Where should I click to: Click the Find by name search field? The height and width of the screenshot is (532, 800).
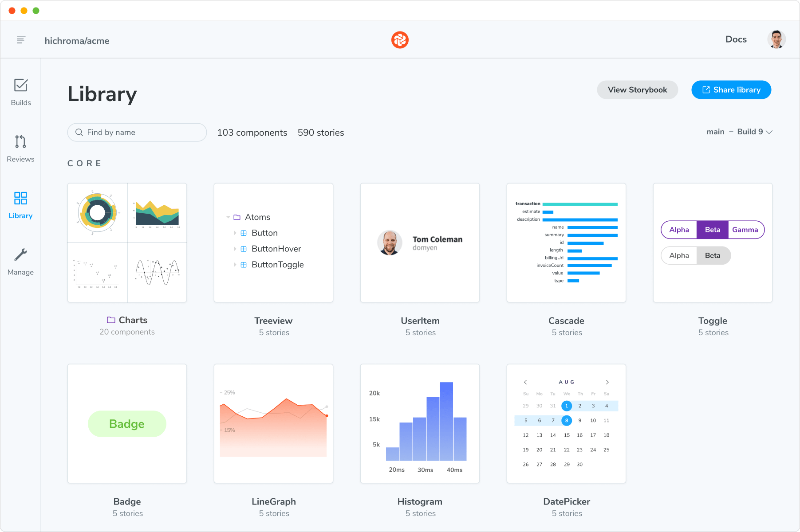point(137,133)
